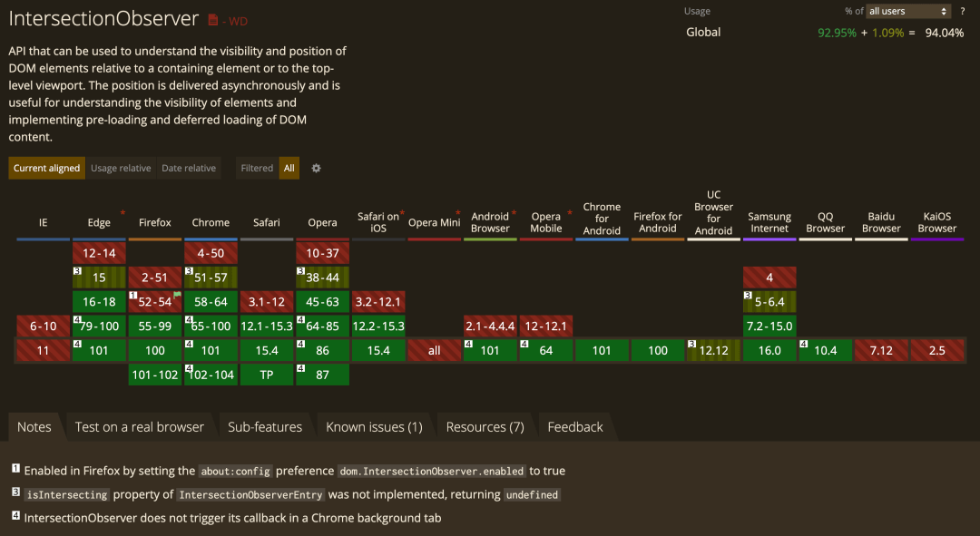Select the Firefox 101-102 cell
Image resolution: width=980 pixels, height=536 pixels.
[x=155, y=375]
